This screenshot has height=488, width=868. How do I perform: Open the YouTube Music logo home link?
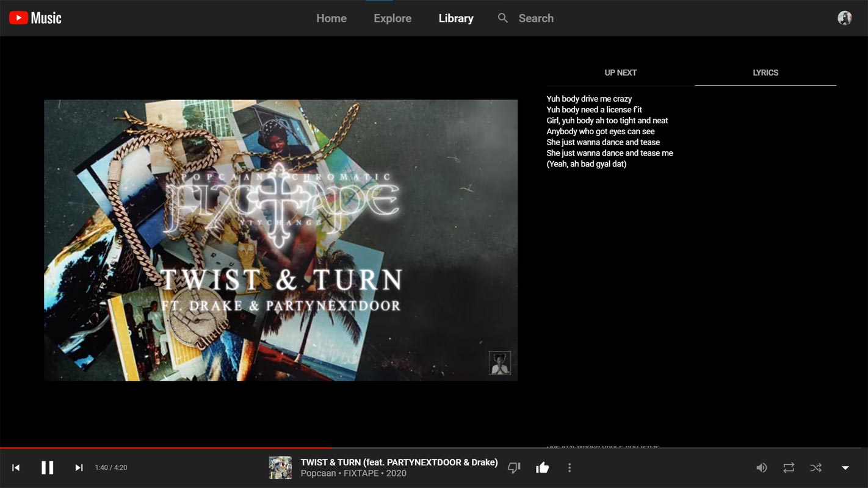[35, 18]
